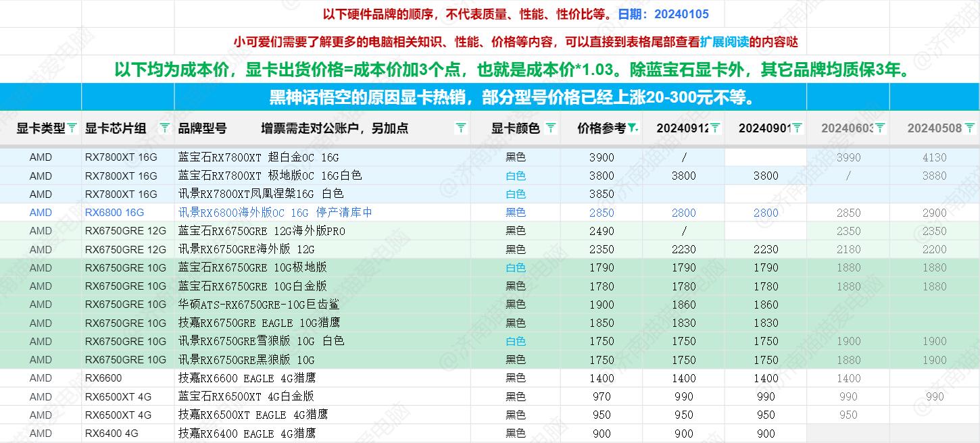The width and height of the screenshot is (980, 443).
Task: Open the filter icon on 增票需走对公账户 column
Action: 461,128
